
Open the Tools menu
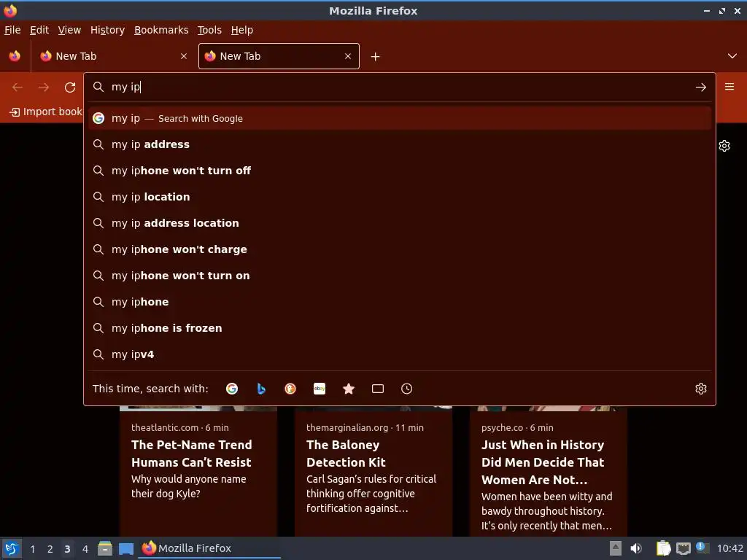pyautogui.click(x=209, y=30)
